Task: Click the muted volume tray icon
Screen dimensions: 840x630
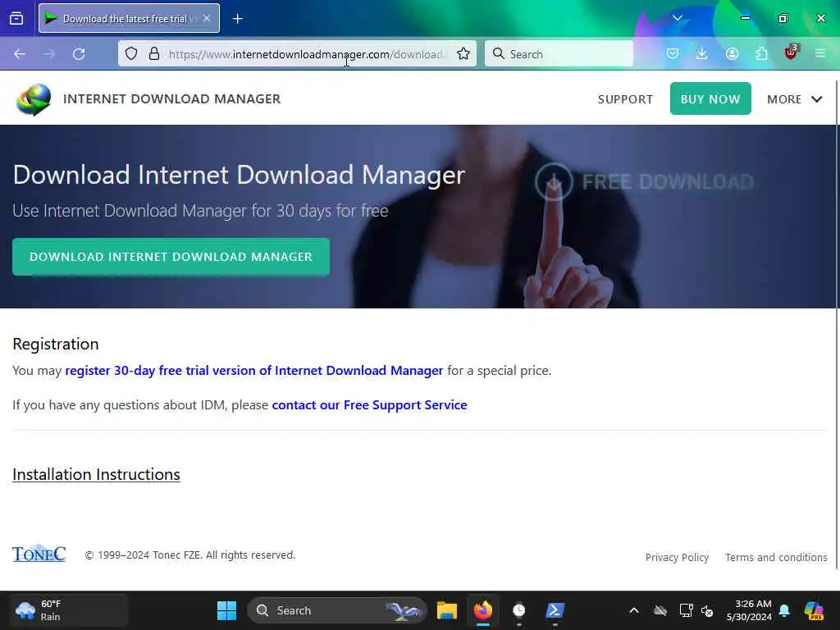Action: tap(708, 610)
